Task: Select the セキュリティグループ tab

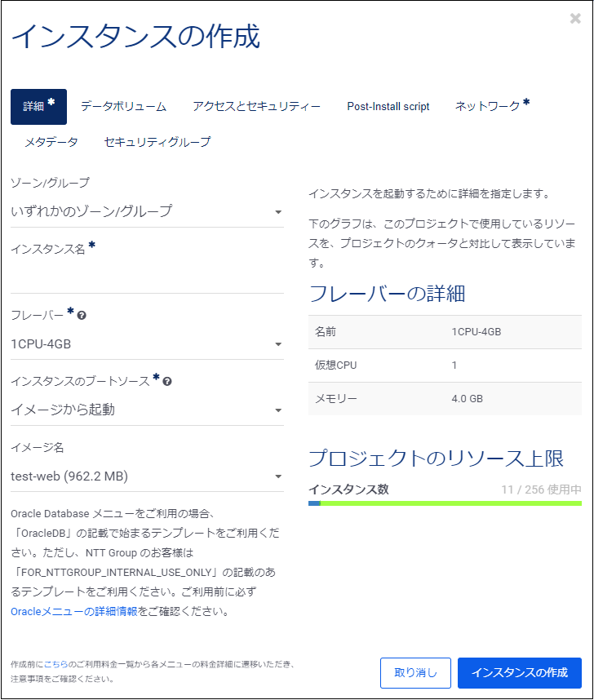Action: [157, 142]
